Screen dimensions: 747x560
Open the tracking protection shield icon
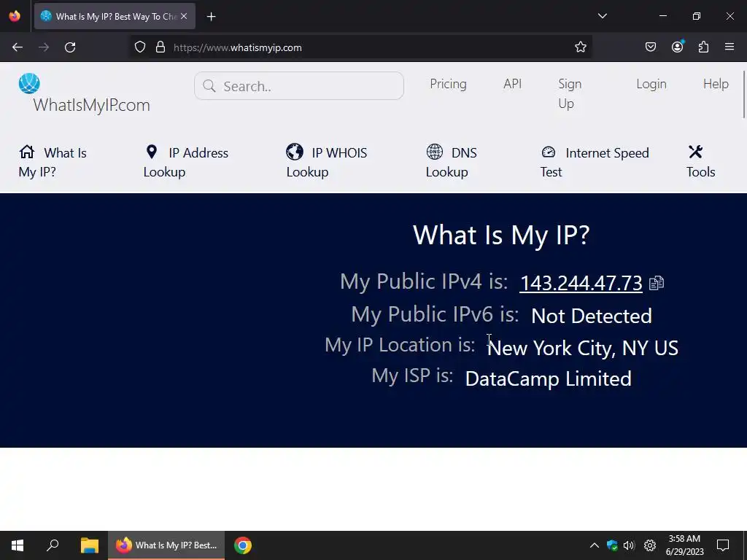click(x=139, y=47)
